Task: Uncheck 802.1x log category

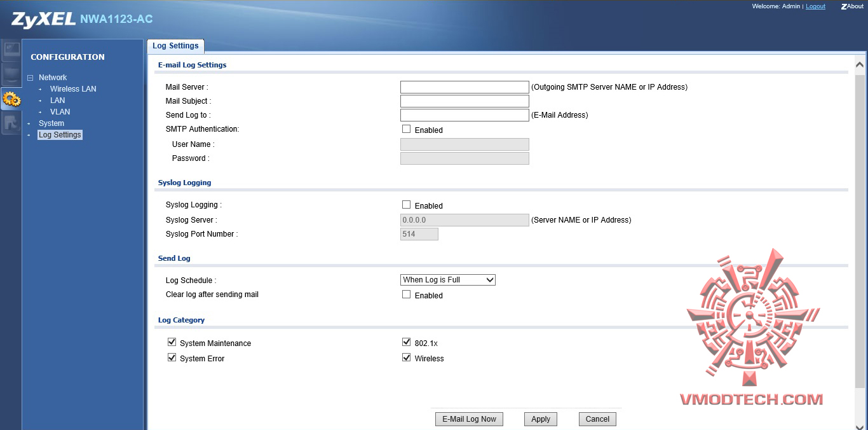Action: click(x=407, y=342)
